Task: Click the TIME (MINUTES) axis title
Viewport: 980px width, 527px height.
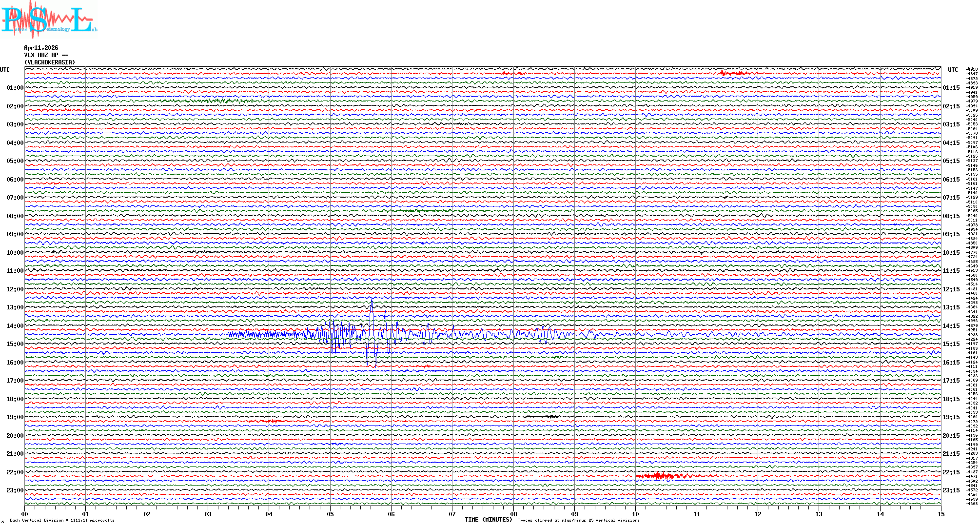Action: point(489,520)
